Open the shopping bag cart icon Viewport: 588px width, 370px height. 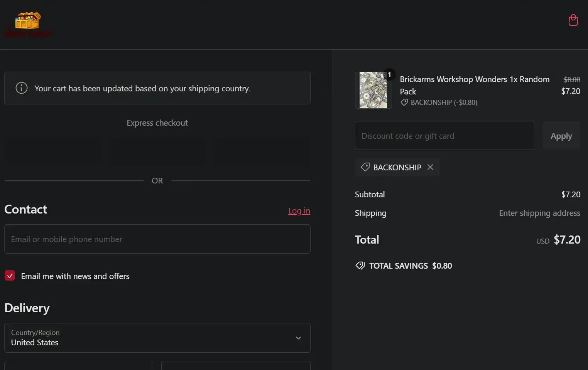(x=573, y=20)
